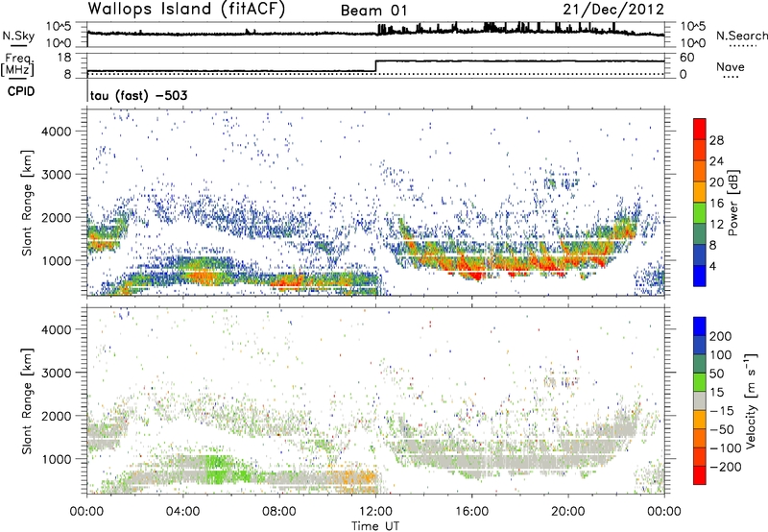Click the 04:00 time axis tick label
The width and height of the screenshot is (768, 532).
pos(182,512)
